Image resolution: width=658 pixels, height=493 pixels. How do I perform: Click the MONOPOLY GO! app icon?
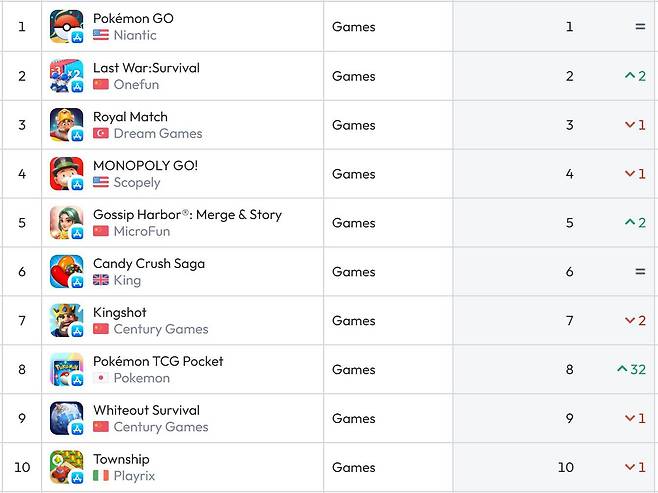pos(66,174)
